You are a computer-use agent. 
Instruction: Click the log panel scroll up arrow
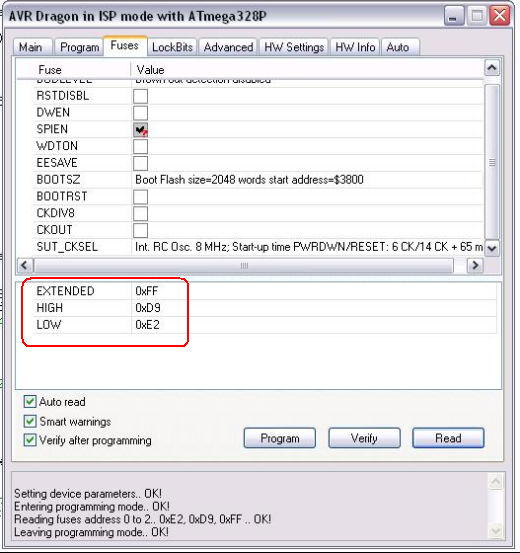[496, 481]
